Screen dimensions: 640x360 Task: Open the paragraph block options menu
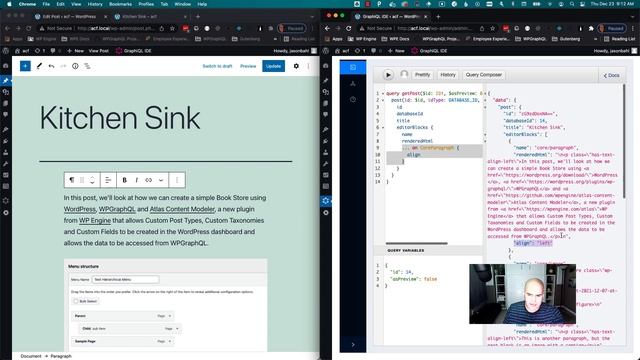(x=177, y=180)
